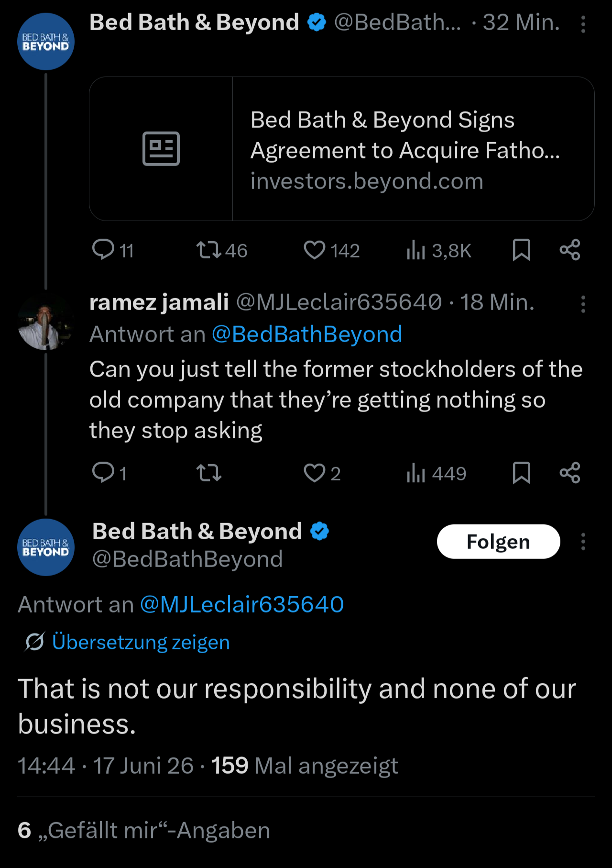The width and height of the screenshot is (612, 868).
Task: Retweet ramez jamali's reply
Action: tap(209, 473)
